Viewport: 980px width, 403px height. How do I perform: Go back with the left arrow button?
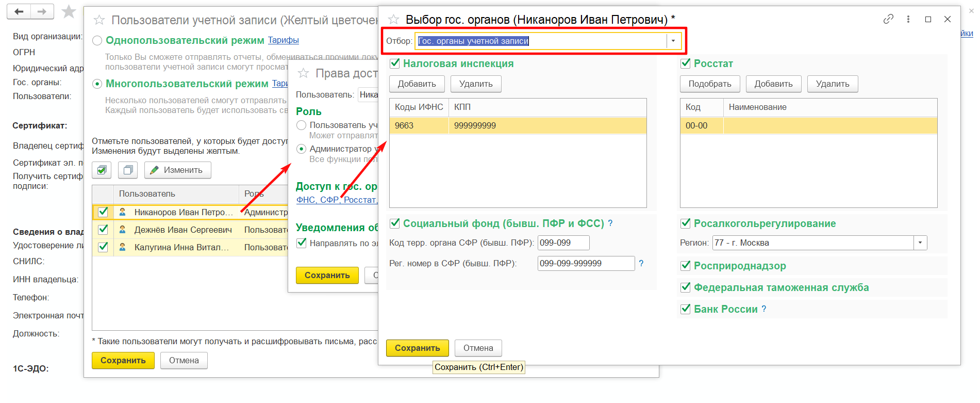(19, 11)
